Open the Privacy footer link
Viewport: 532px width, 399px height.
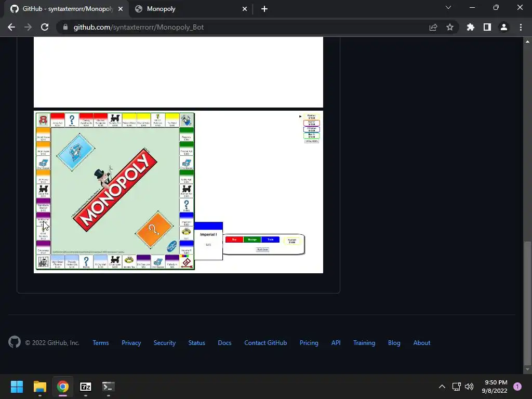click(x=131, y=343)
